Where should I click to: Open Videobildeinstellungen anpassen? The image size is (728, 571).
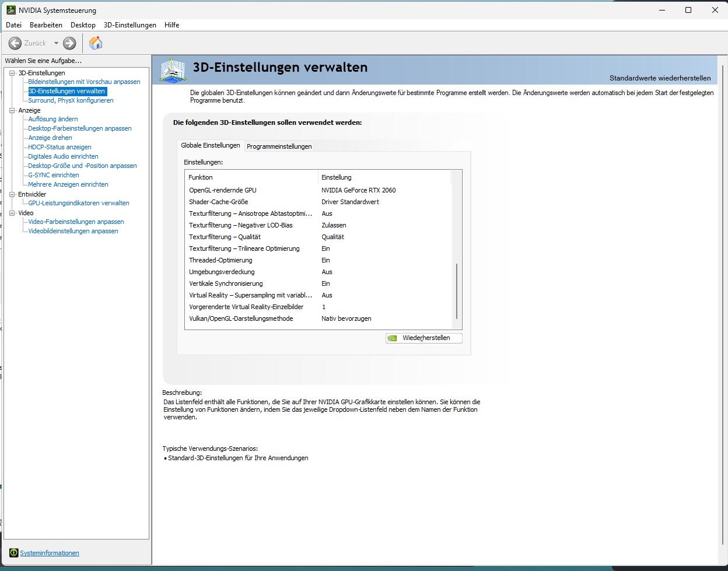(x=73, y=231)
